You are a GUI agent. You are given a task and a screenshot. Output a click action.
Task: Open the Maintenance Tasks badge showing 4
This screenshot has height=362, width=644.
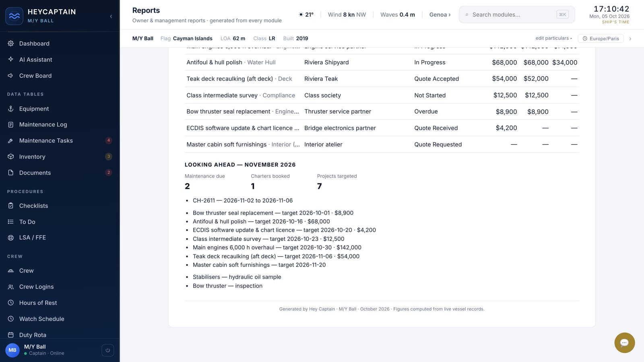[108, 140]
